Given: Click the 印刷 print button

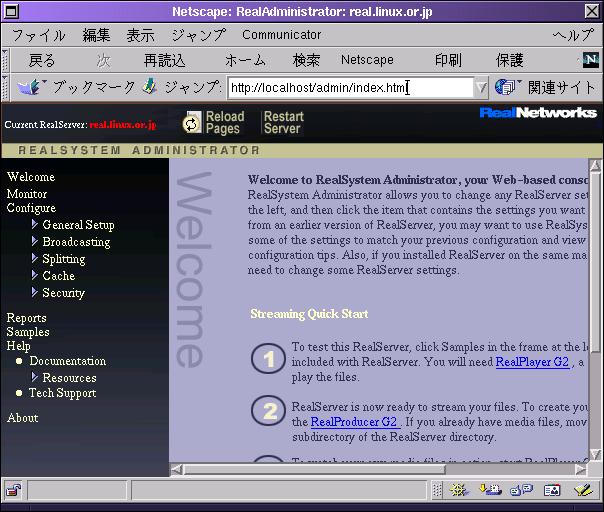Looking at the screenshot, I should [x=448, y=60].
